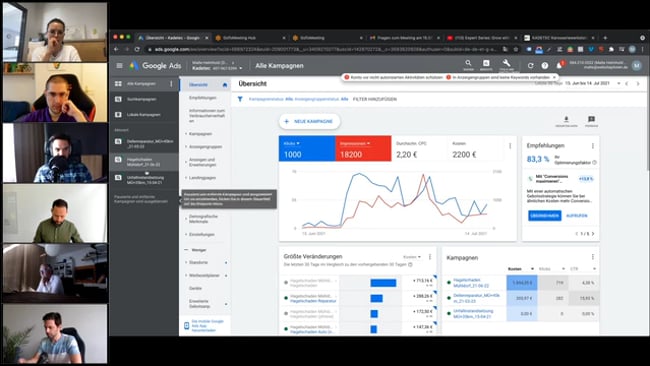Open a new browser tab with plus icon
Viewport: 650px width, 366px height.
[605, 38]
